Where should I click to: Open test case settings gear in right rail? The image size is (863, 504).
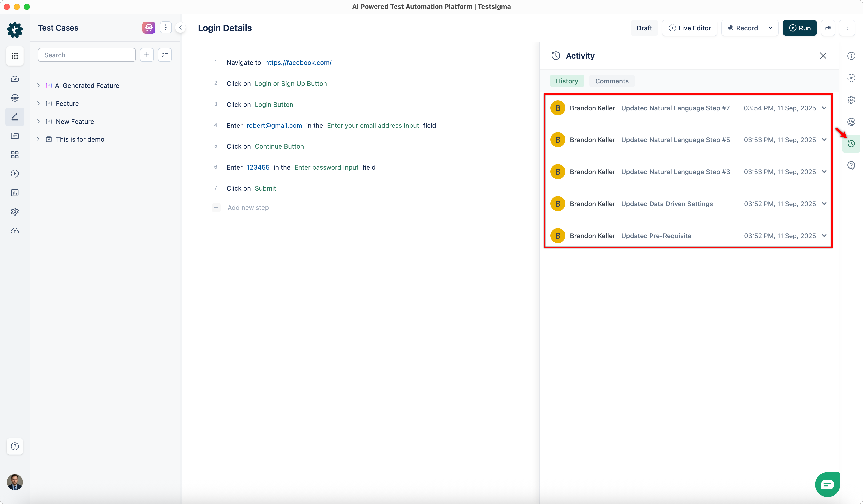click(851, 100)
